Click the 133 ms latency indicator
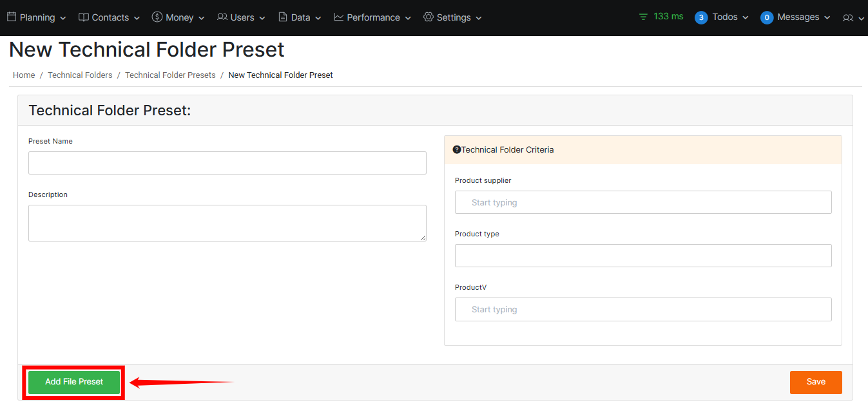868x407 pixels. pyautogui.click(x=661, y=17)
